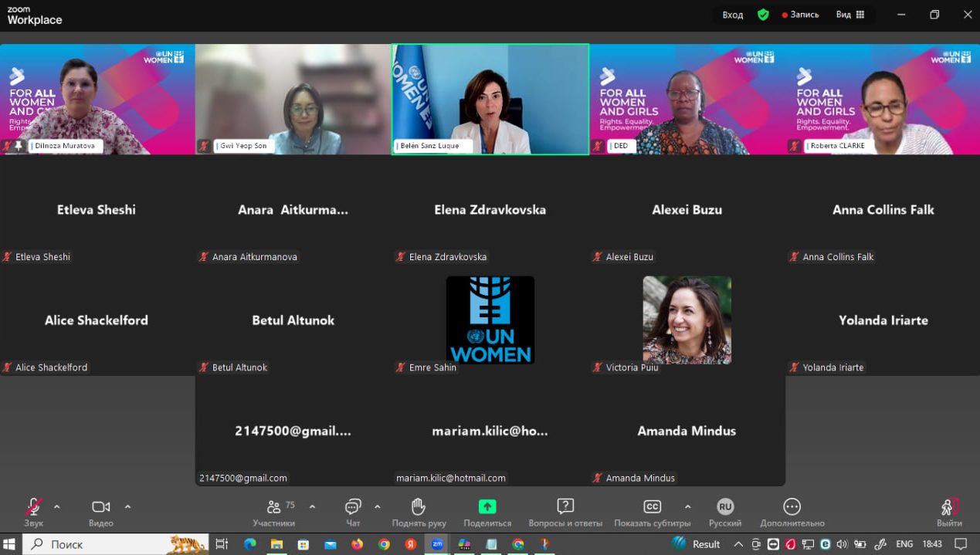Open green shield meeting info icon

[763, 15]
